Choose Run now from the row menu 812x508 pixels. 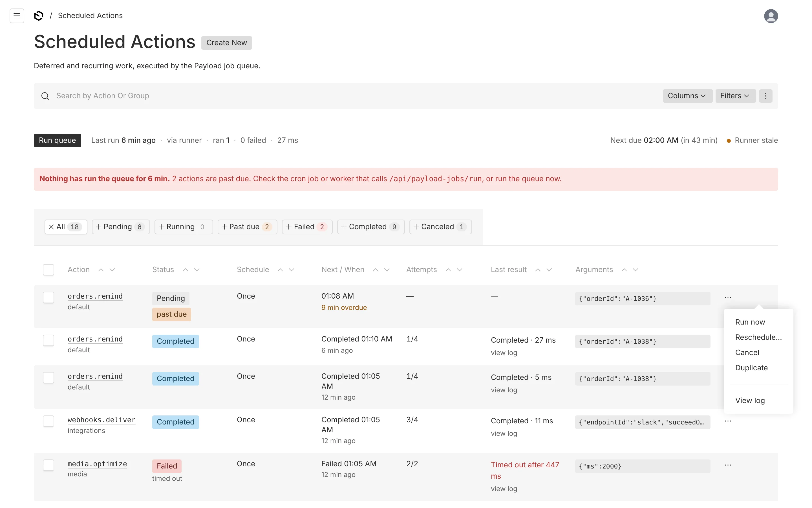coord(750,322)
